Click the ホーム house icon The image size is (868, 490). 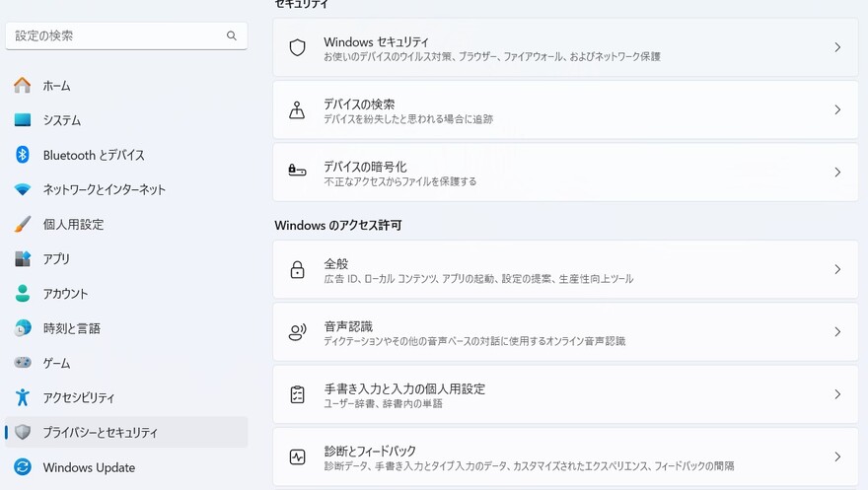point(22,85)
